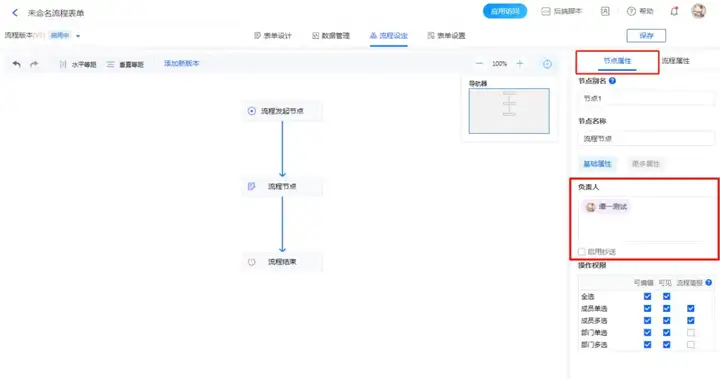Toggle 成员单选 visible checkbox
This screenshot has width=720, height=379.
[x=666, y=308]
